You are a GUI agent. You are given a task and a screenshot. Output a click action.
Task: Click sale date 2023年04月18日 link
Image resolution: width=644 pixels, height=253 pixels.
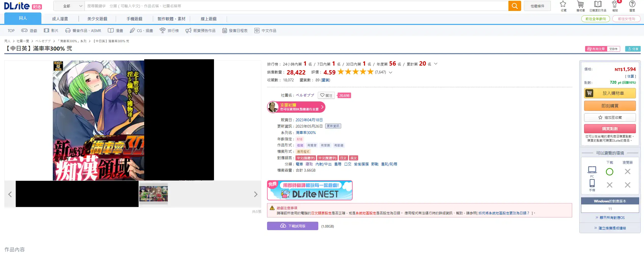click(x=309, y=120)
